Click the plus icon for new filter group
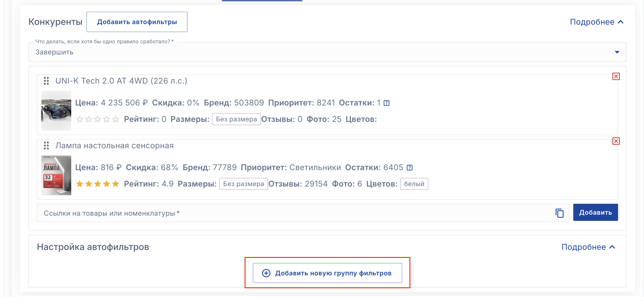Image resolution: width=644 pixels, height=297 pixels. click(x=266, y=273)
